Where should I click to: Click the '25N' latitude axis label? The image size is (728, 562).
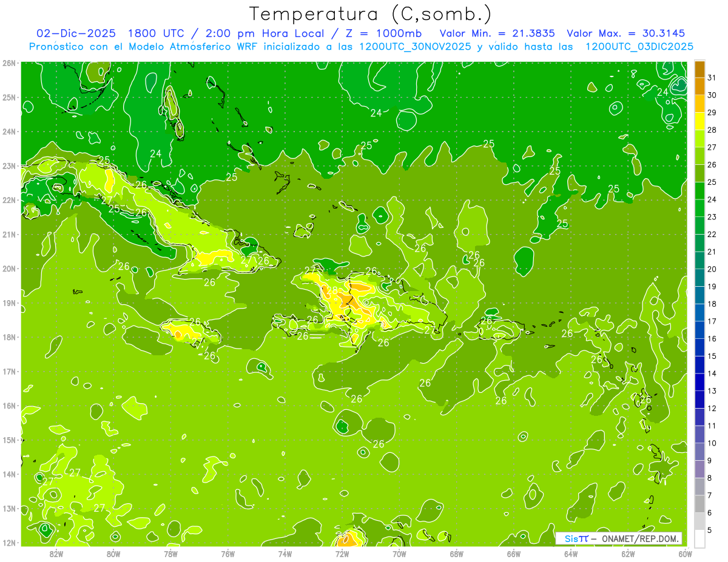8,97
